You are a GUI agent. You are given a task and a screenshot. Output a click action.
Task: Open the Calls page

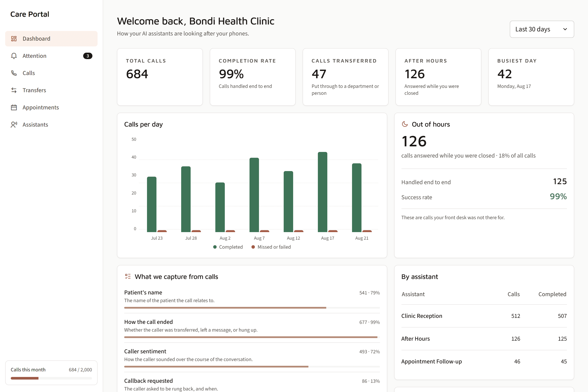[x=51, y=73]
